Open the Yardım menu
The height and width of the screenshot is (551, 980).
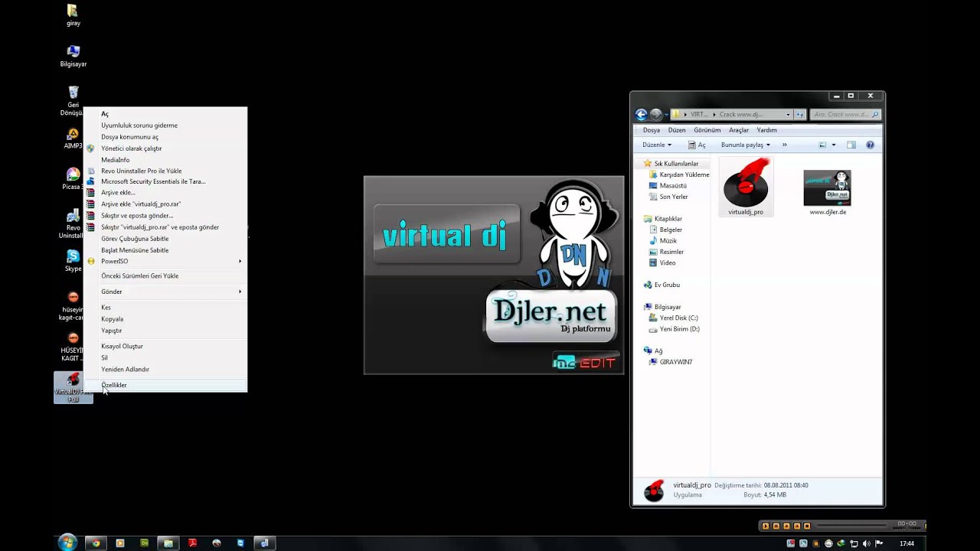[766, 130]
